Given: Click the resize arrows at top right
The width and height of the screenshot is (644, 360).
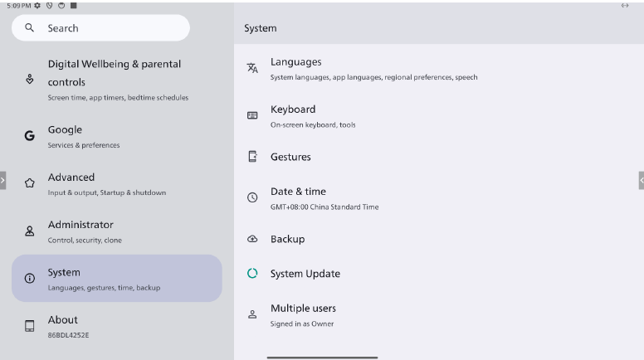Looking at the screenshot, I should tap(625, 6).
